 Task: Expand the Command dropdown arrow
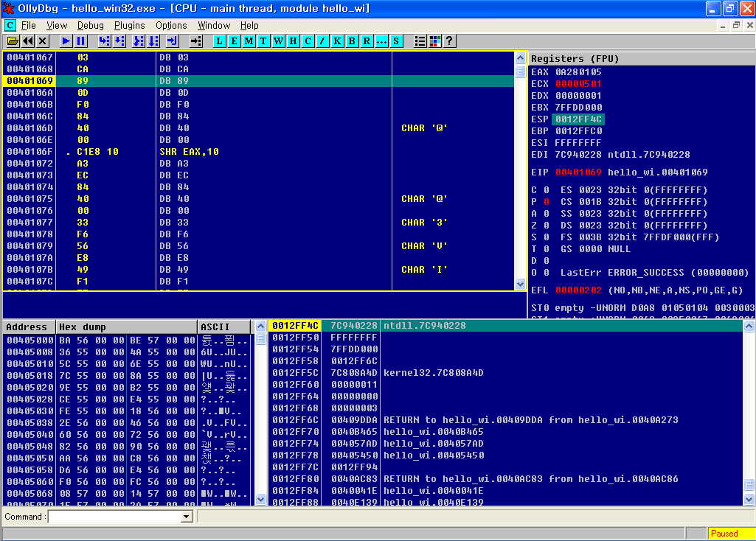click(187, 517)
